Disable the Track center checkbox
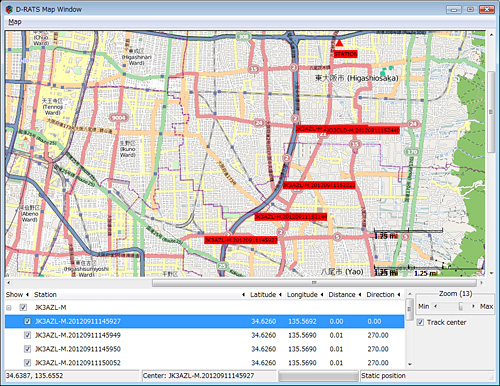This screenshot has width=500, height=386. [x=421, y=322]
